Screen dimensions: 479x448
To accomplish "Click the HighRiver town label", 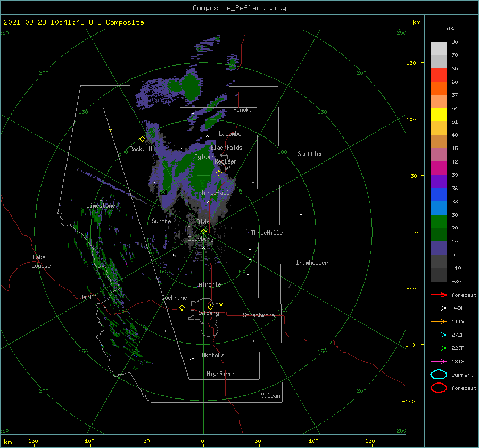I will coord(221,374).
